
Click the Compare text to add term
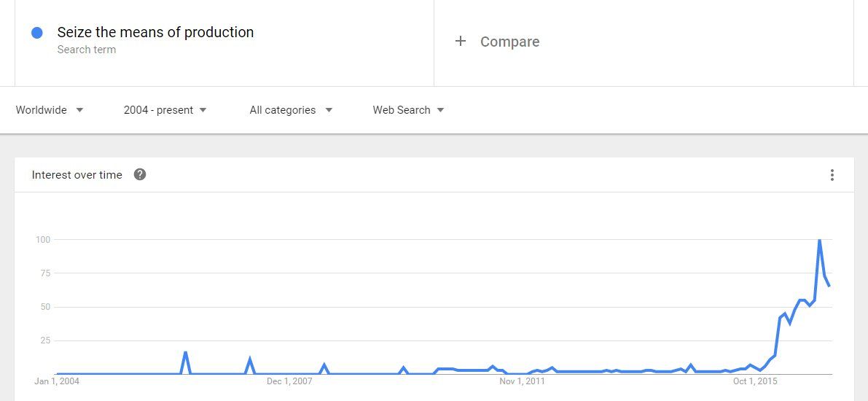pos(509,42)
